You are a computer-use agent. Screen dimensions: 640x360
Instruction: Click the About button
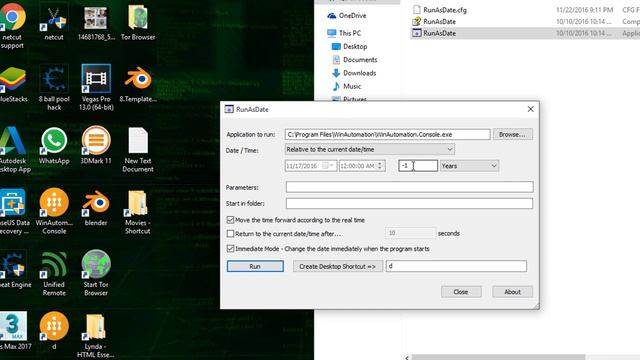pos(512,292)
